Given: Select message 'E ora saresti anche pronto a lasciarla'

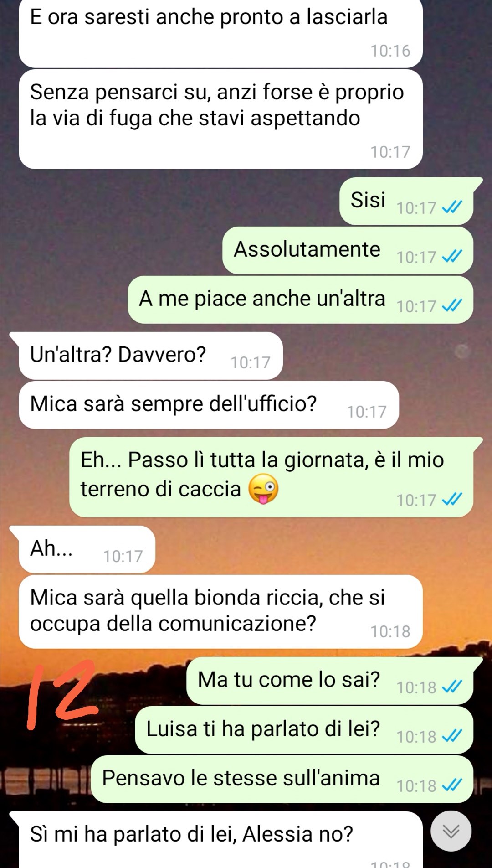Looking at the screenshot, I should 220,33.
